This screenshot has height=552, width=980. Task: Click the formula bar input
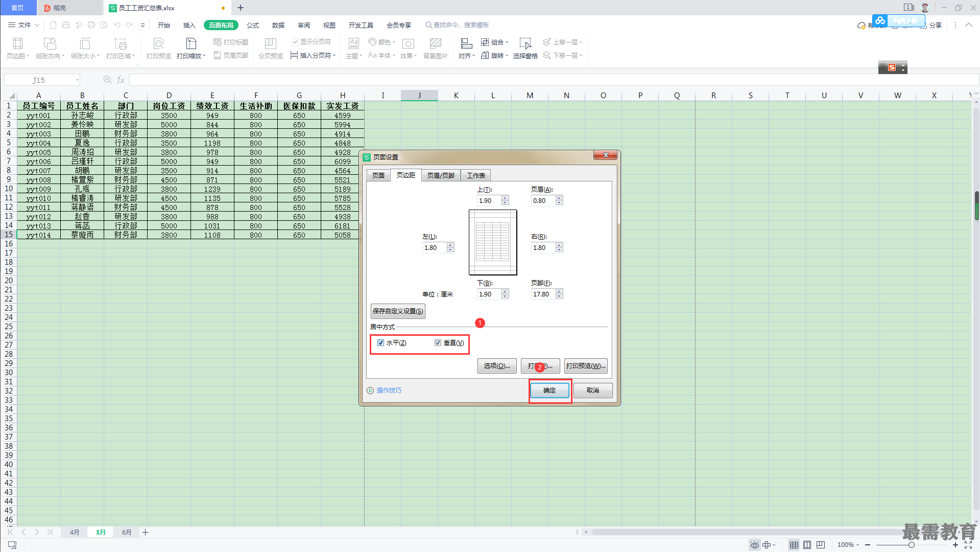coord(554,80)
